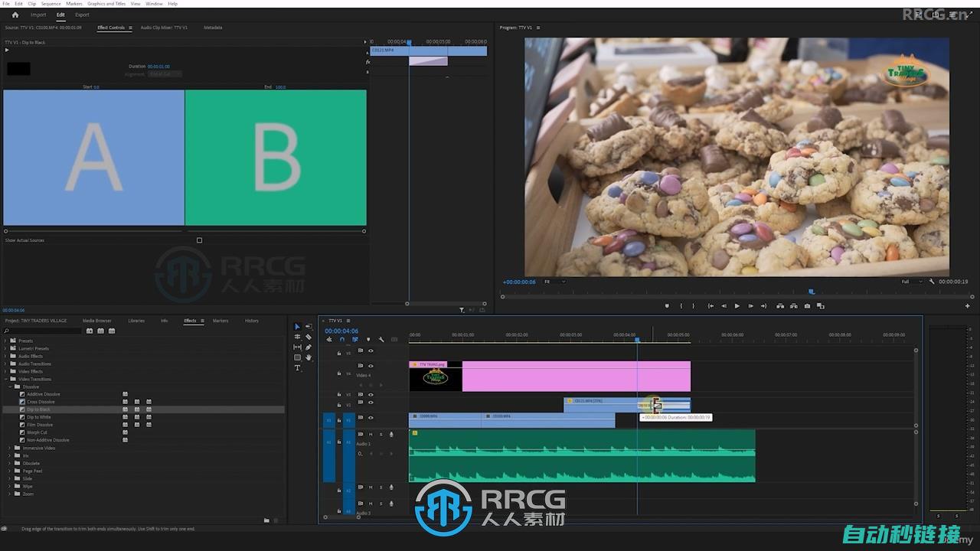Viewport: 980px width, 551px height.
Task: Open the Media Browser tab
Action: (x=97, y=321)
